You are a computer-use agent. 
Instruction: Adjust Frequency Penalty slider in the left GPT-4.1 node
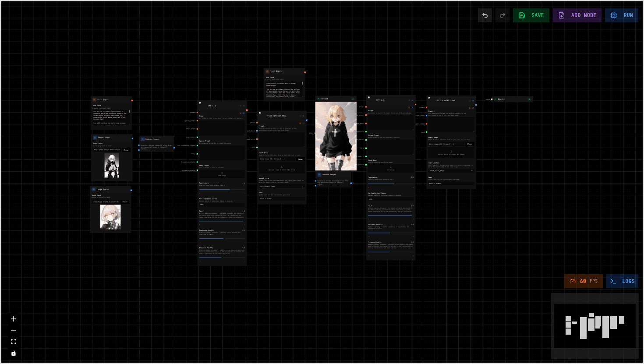pos(222,239)
